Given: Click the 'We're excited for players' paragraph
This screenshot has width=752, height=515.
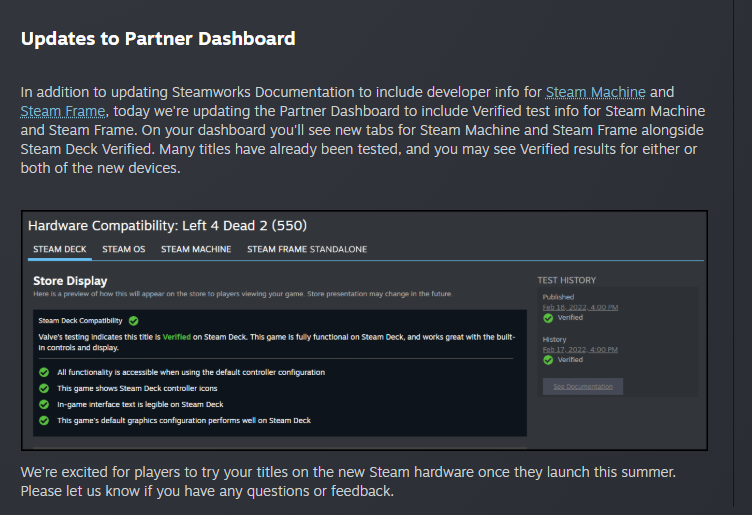Looking at the screenshot, I should pos(348,481).
